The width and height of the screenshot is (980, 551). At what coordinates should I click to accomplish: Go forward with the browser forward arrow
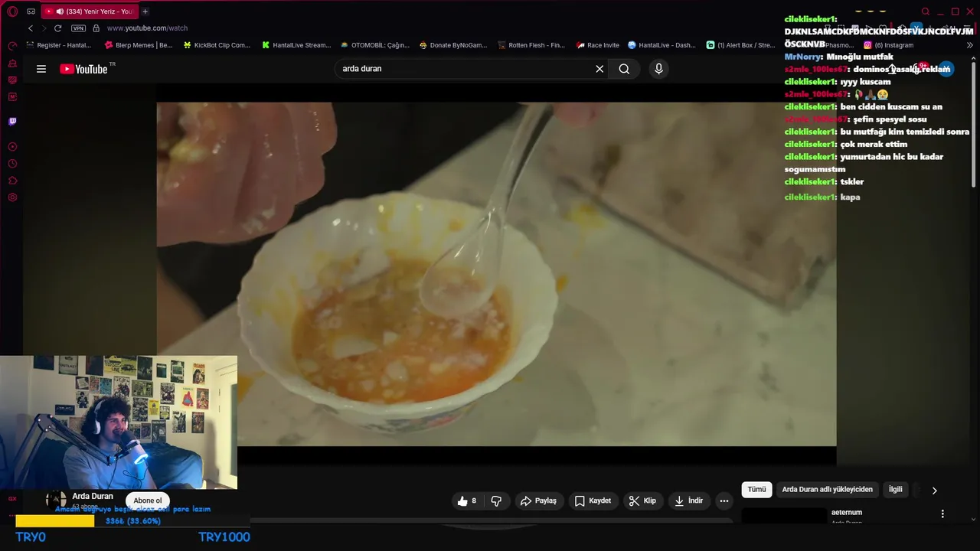tap(44, 28)
